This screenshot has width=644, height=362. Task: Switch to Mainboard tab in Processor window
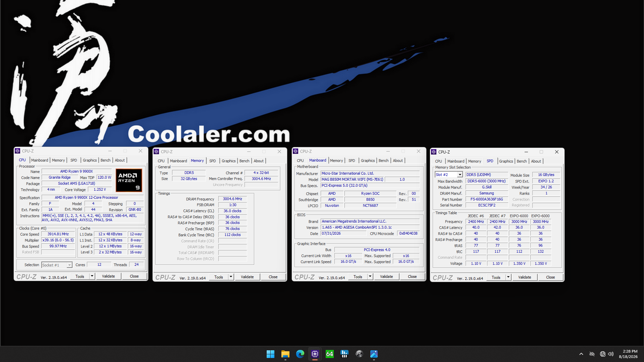[40, 160]
